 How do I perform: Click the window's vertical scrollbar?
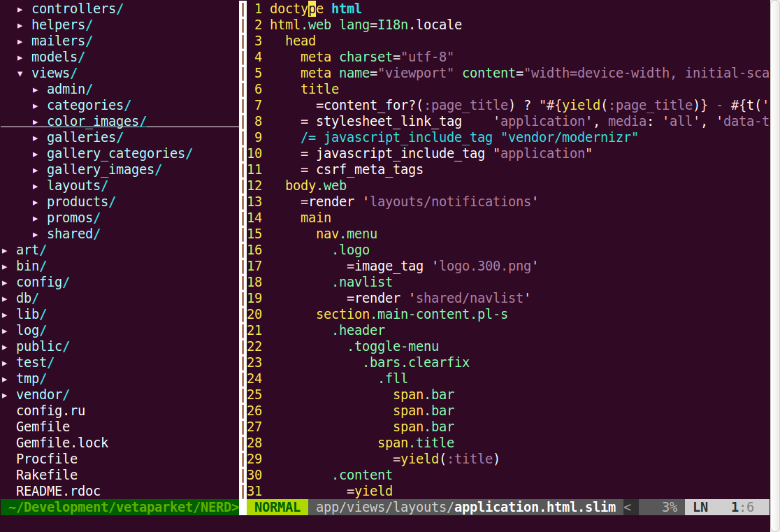coord(774,266)
